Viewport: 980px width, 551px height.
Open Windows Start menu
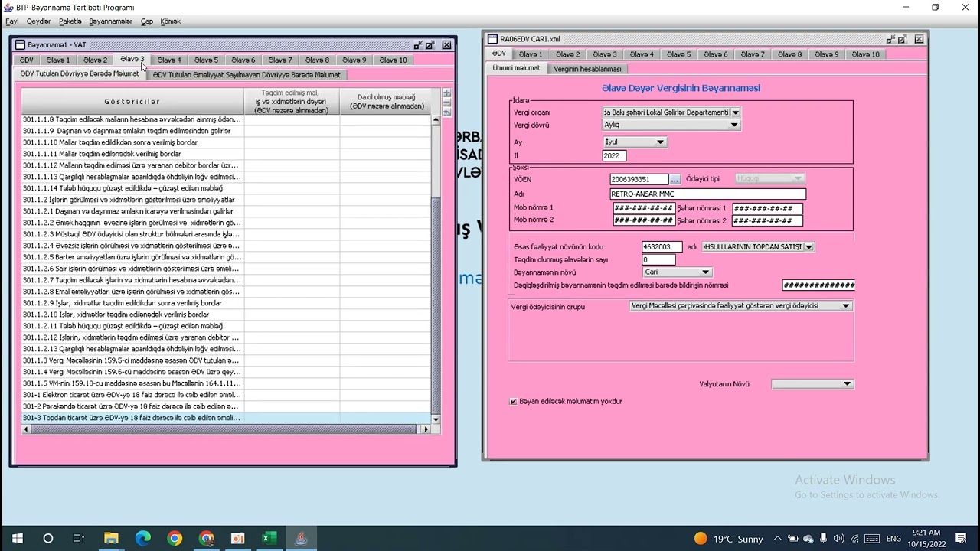click(18, 539)
